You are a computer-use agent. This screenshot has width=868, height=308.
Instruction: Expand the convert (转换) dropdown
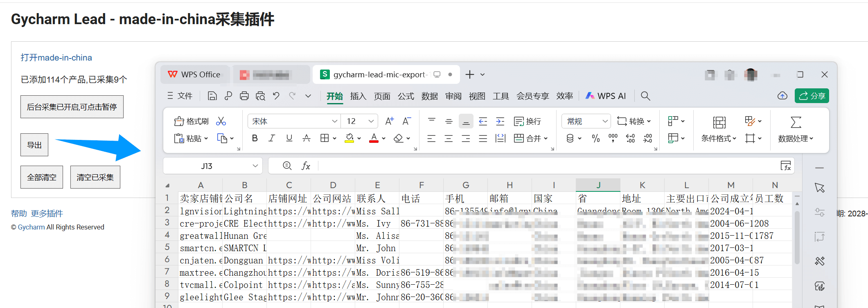pos(649,121)
